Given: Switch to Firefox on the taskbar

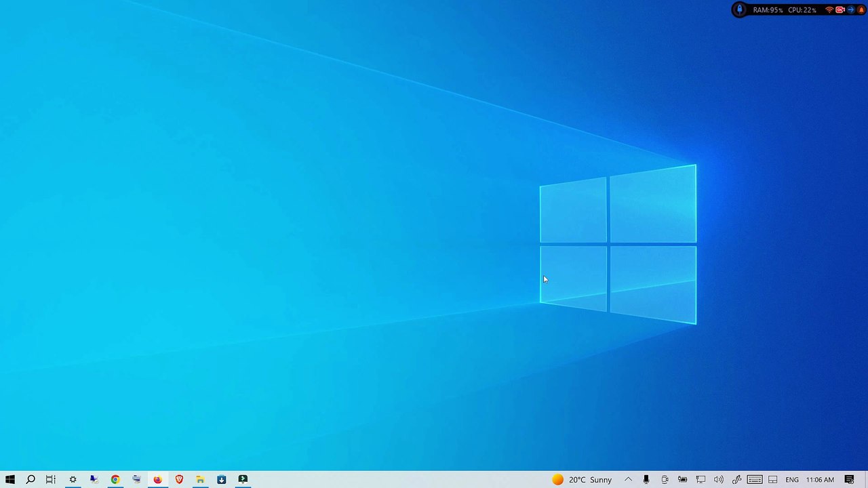Looking at the screenshot, I should click(157, 480).
